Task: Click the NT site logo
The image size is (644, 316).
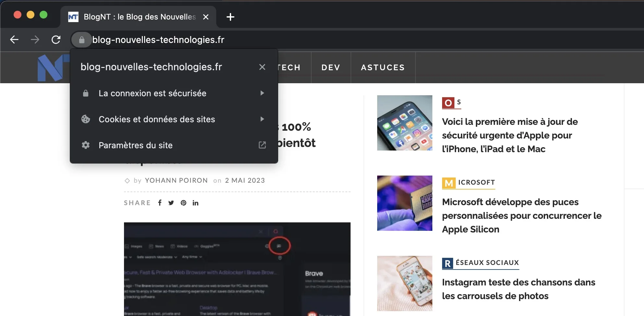Action: (54, 68)
